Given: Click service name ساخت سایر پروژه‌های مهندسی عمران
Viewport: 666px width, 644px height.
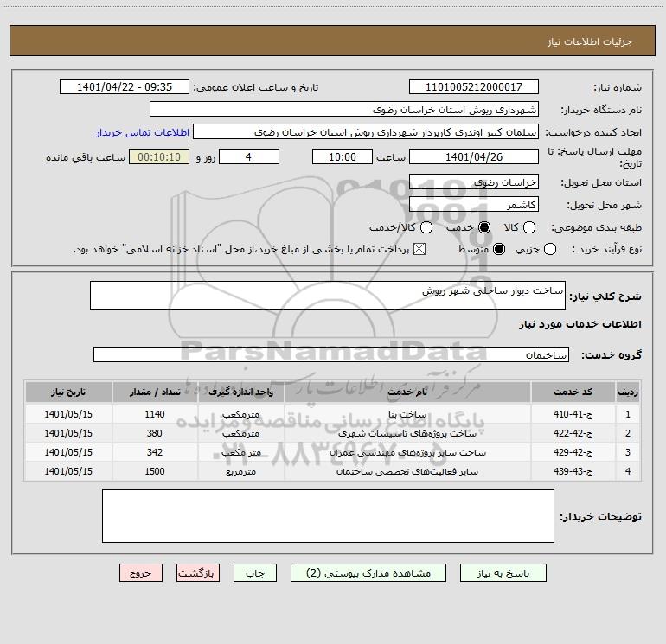Looking at the screenshot, I should (x=407, y=453).
